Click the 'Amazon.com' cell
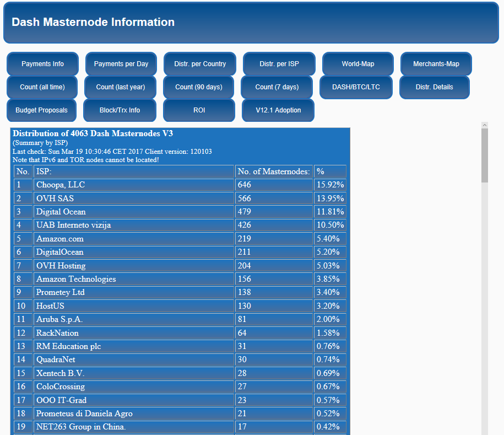The height and width of the screenshot is (435, 504). 134,238
